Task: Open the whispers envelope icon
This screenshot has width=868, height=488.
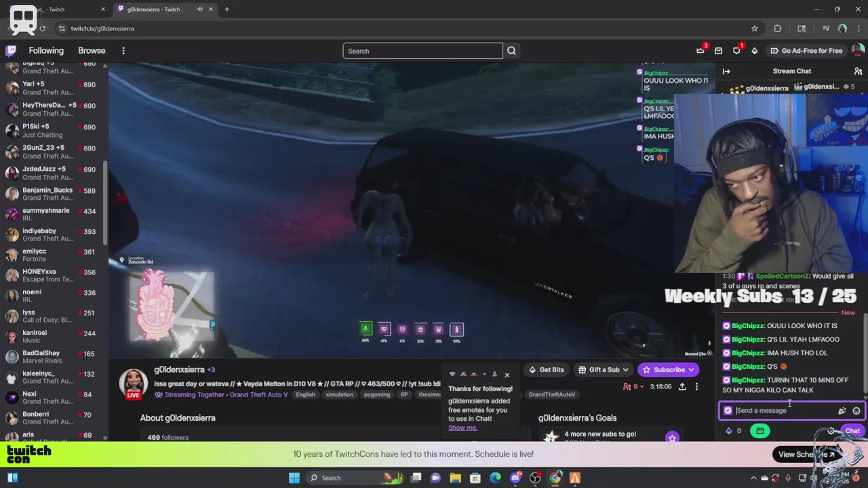Action: pos(718,51)
